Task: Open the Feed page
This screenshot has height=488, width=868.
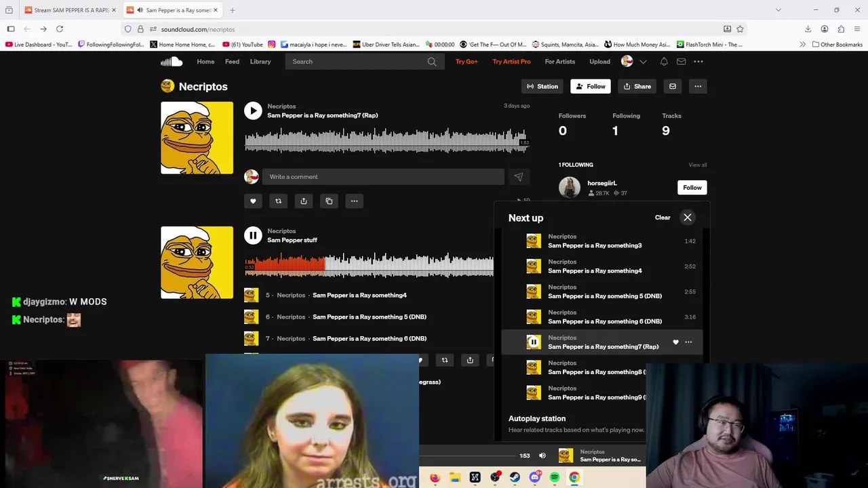Action: click(232, 62)
